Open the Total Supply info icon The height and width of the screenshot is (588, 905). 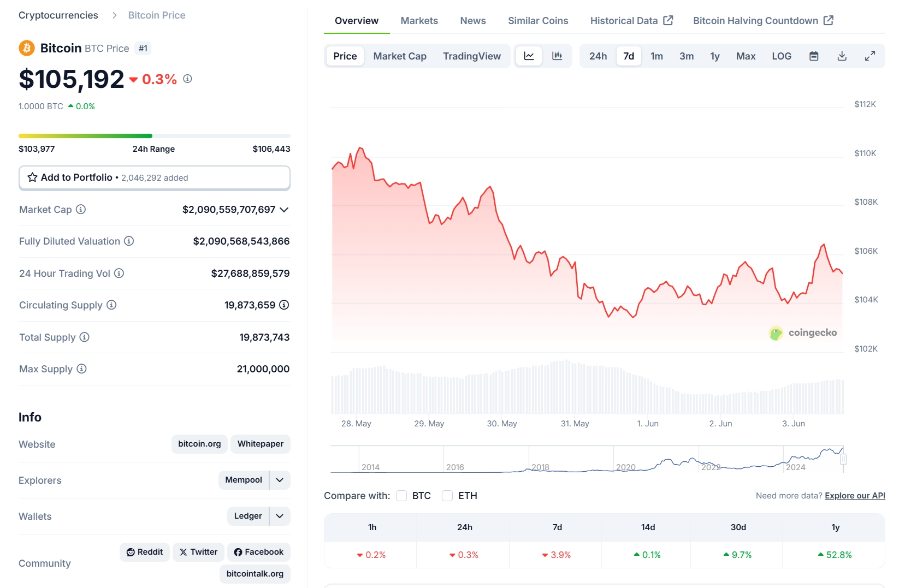85,337
